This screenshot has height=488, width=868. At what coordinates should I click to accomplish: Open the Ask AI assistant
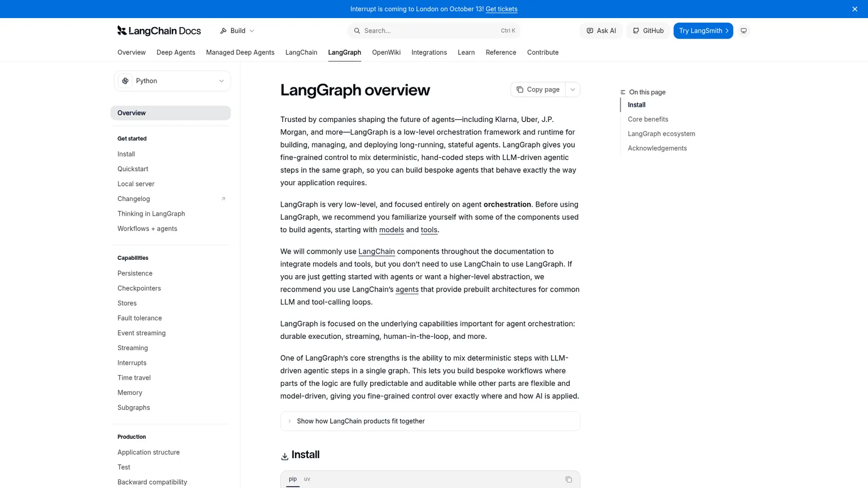tap(601, 30)
